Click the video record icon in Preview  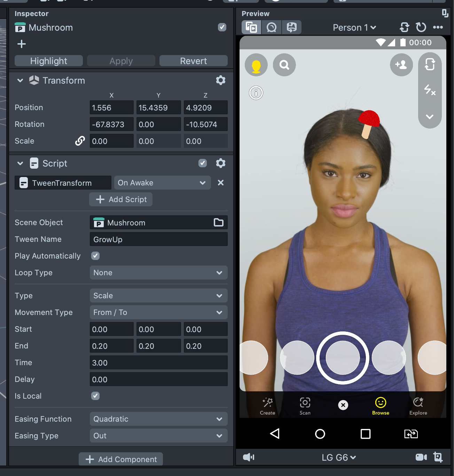[421, 457]
